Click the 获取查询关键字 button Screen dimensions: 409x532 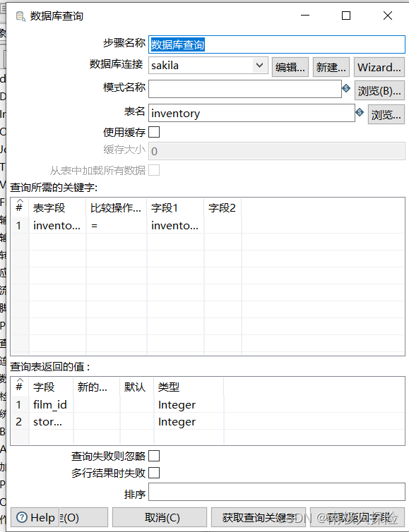click(x=259, y=517)
